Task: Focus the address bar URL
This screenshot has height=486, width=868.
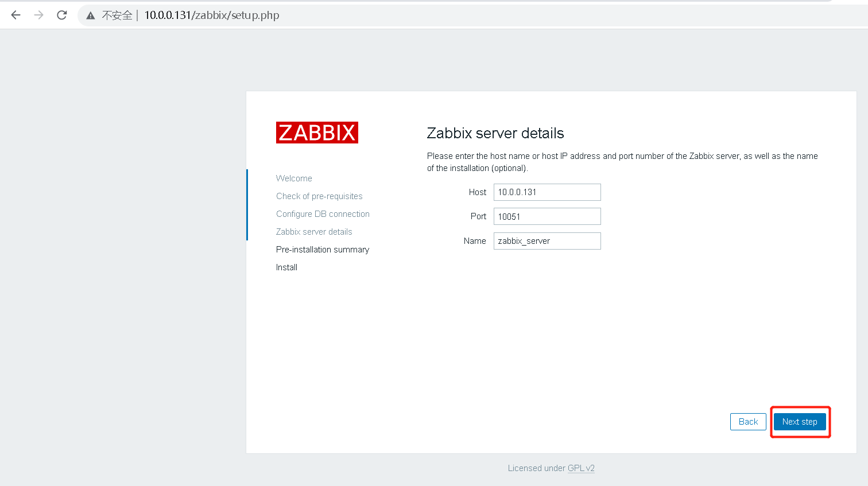Action: [212, 15]
